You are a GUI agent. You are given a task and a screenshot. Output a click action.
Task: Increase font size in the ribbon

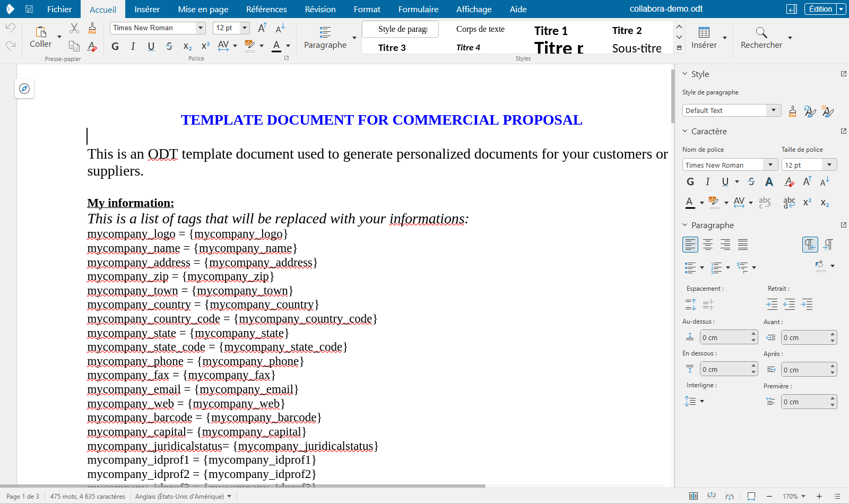(262, 28)
